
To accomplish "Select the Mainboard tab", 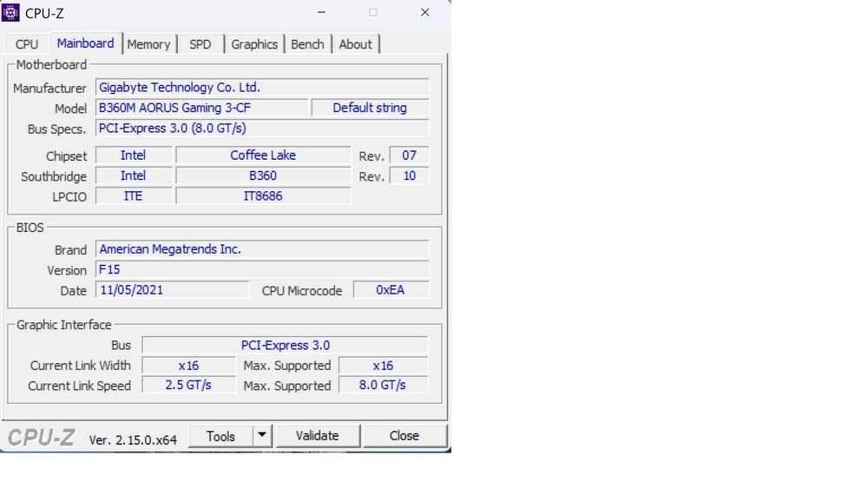I will click(85, 43).
